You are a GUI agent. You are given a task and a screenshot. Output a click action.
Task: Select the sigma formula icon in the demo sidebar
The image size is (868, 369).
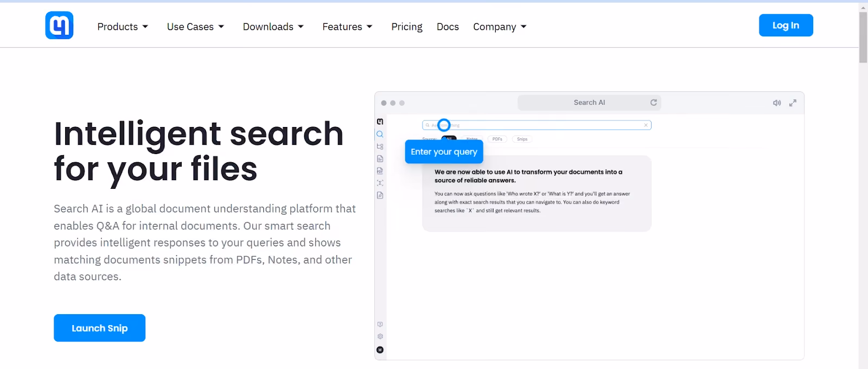380,183
